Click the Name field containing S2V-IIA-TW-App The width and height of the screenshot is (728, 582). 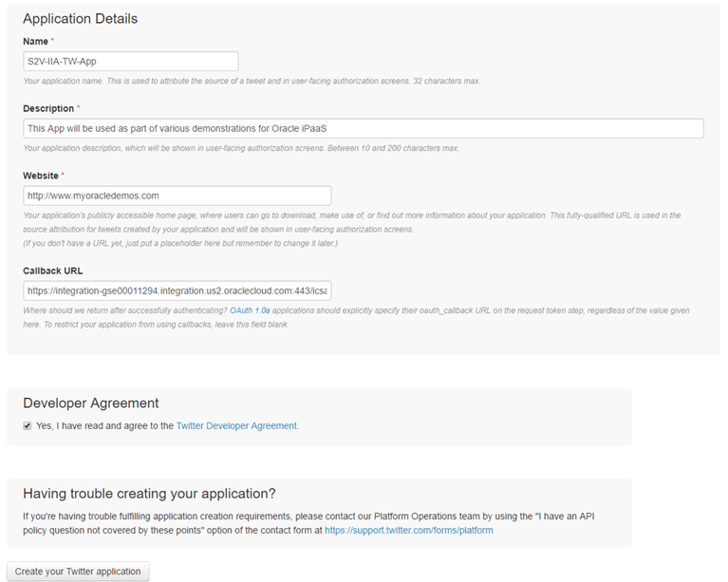(130, 61)
